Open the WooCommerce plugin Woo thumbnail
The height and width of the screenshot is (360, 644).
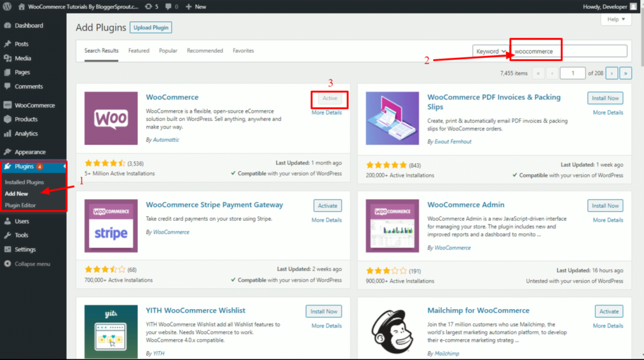tap(111, 118)
